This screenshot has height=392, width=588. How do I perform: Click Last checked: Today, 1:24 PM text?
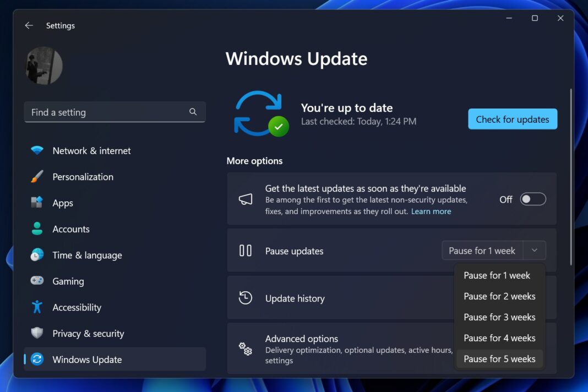[358, 122]
